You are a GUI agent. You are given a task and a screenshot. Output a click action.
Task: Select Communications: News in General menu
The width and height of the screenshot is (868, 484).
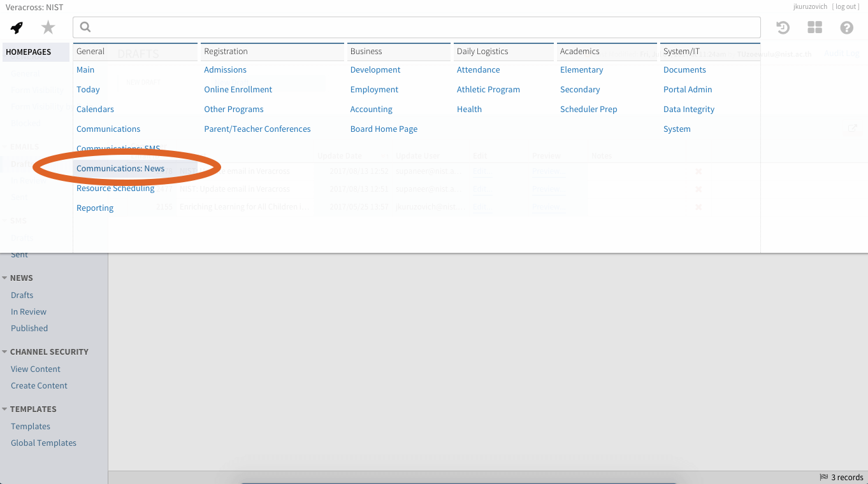click(x=120, y=169)
